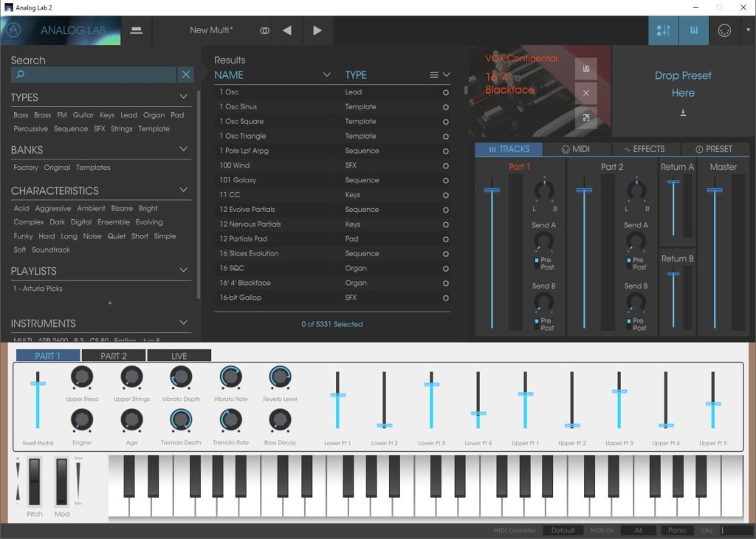The width and height of the screenshot is (756, 539).
Task: Collapse the TYPES section
Action: pos(183,97)
